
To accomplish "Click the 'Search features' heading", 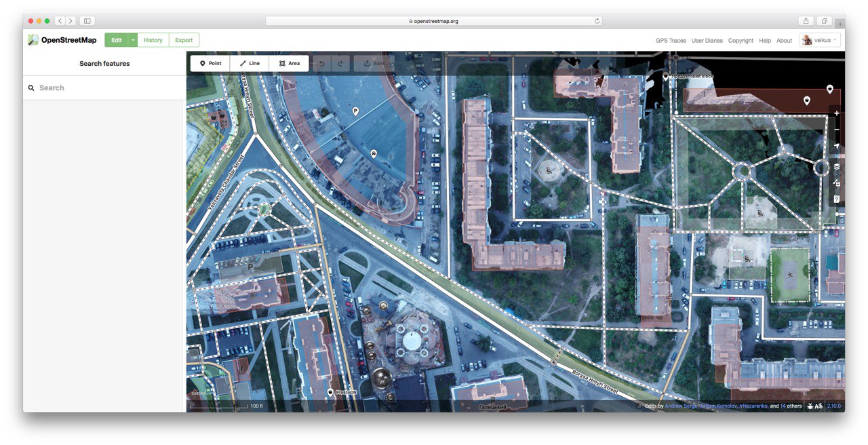I will (x=104, y=64).
